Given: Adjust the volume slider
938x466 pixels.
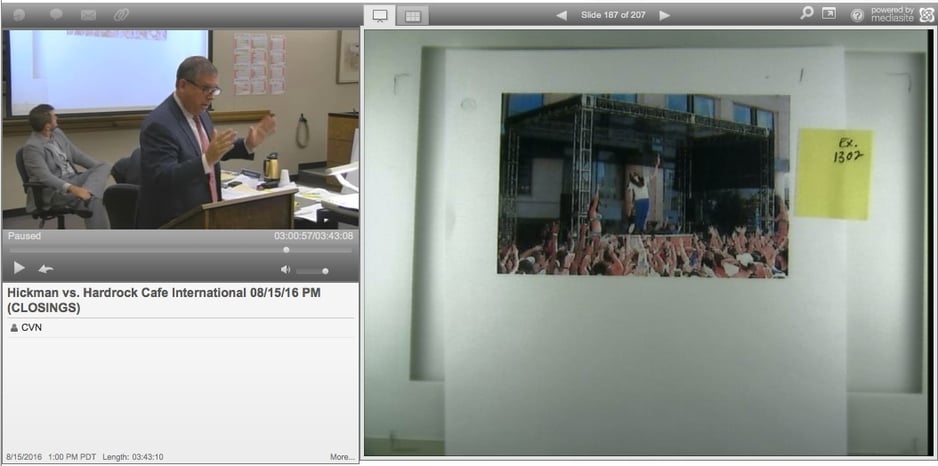Looking at the screenshot, I should (x=312, y=270).
